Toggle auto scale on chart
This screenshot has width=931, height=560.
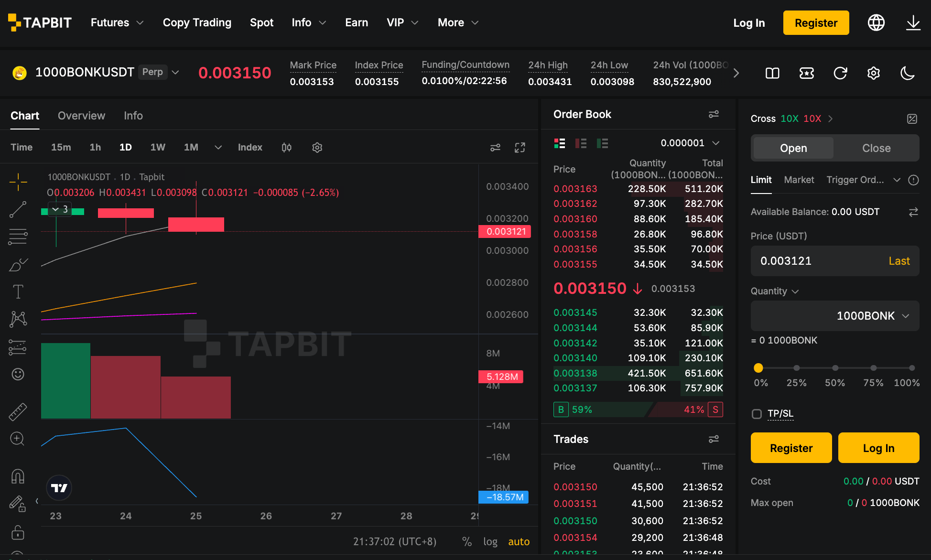click(x=519, y=541)
